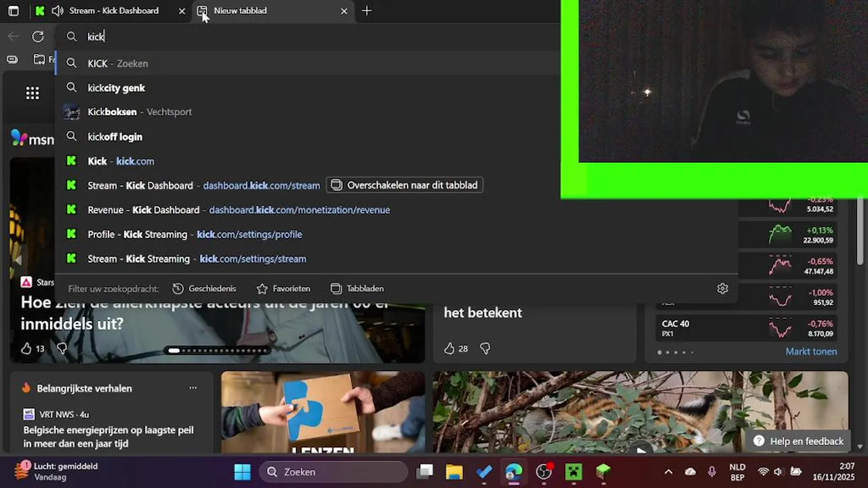This screenshot has width=868, height=488.
Task: Open the Windows Start menu
Action: tap(242, 472)
